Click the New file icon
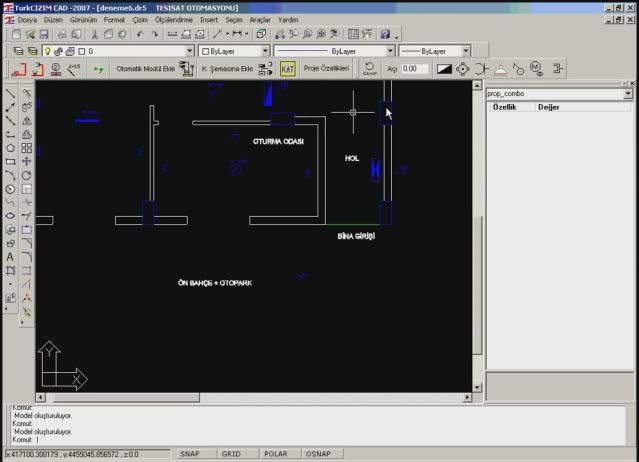Viewport: 639px width, 462px height. coord(16,35)
